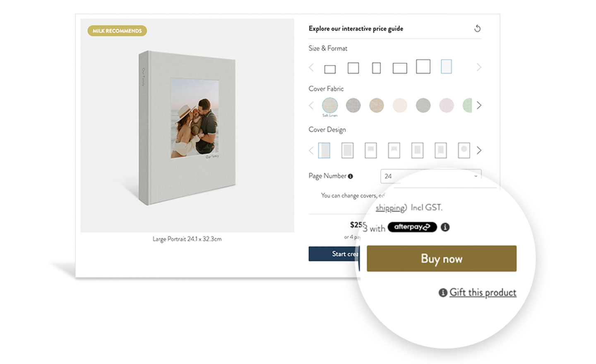Image resolution: width=596 pixels, height=364 pixels.
Task: Advance Size & Format list right
Action: coord(479,67)
